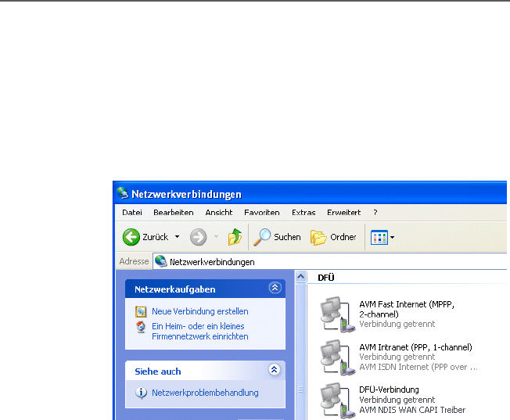Open the ? help menu
The height and width of the screenshot is (420, 510).
[x=375, y=213]
